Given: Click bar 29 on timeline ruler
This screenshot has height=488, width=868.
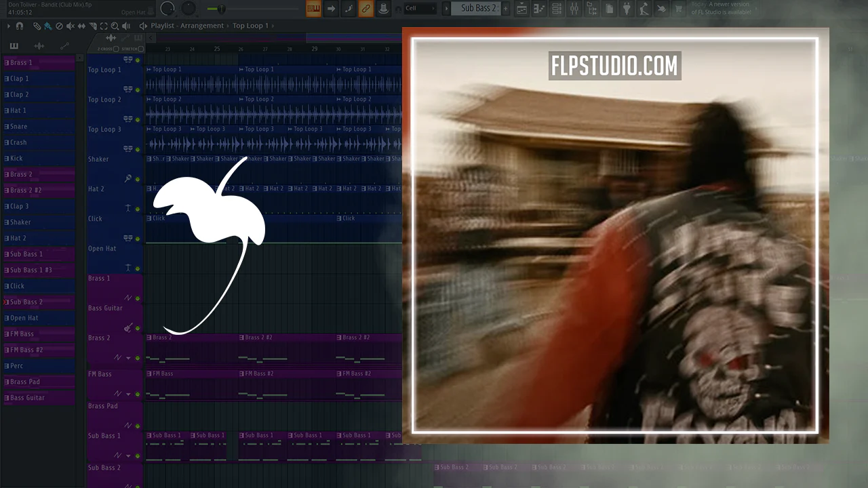Looking at the screenshot, I should 315,49.
